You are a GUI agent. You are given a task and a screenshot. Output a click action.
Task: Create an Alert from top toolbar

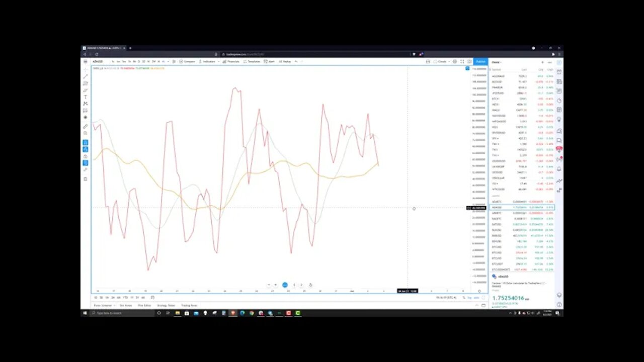[x=269, y=61]
